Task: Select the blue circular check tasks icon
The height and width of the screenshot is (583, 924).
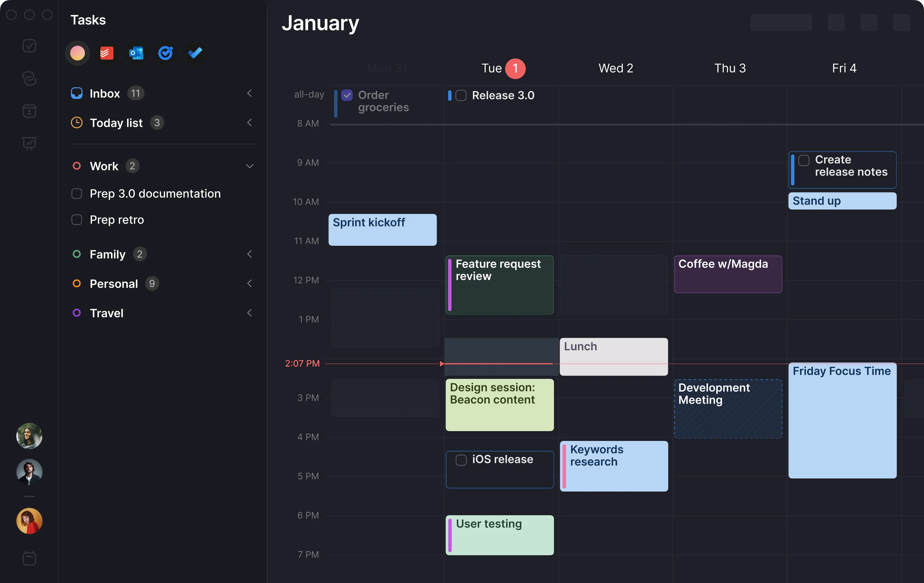Action: coord(165,53)
